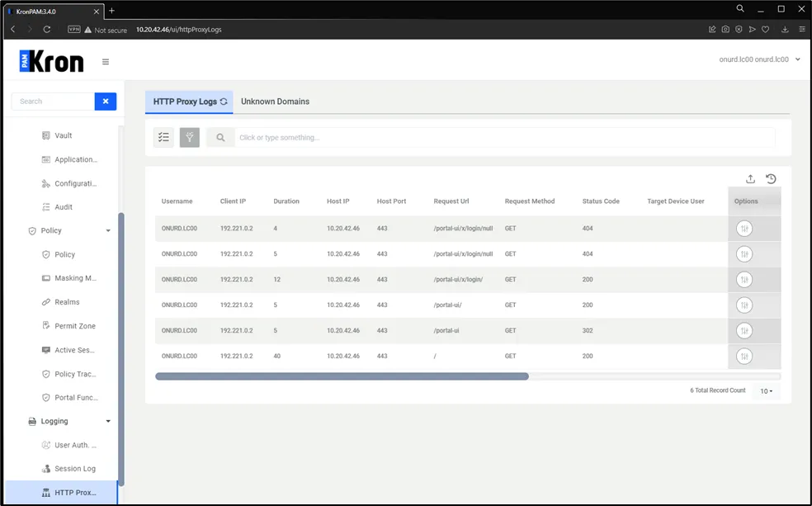Click the Host Port column header

point(391,201)
